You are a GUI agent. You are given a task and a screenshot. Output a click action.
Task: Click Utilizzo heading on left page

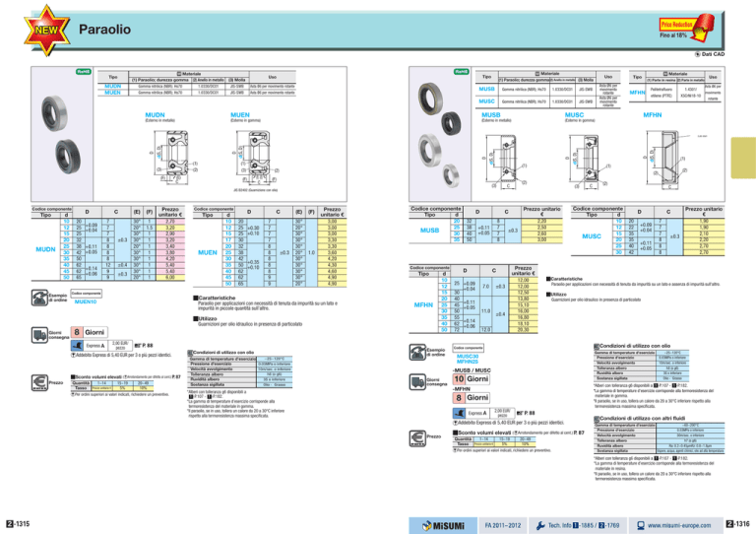[206, 319]
